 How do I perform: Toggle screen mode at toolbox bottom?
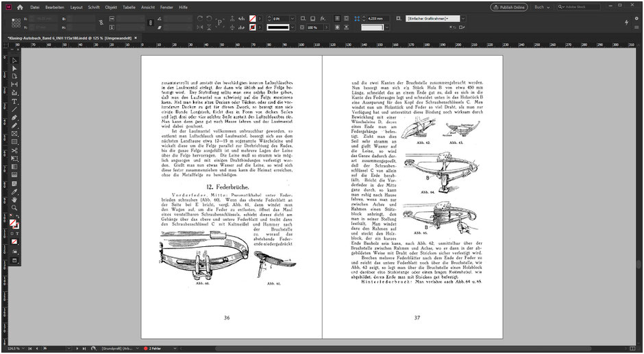14,261
